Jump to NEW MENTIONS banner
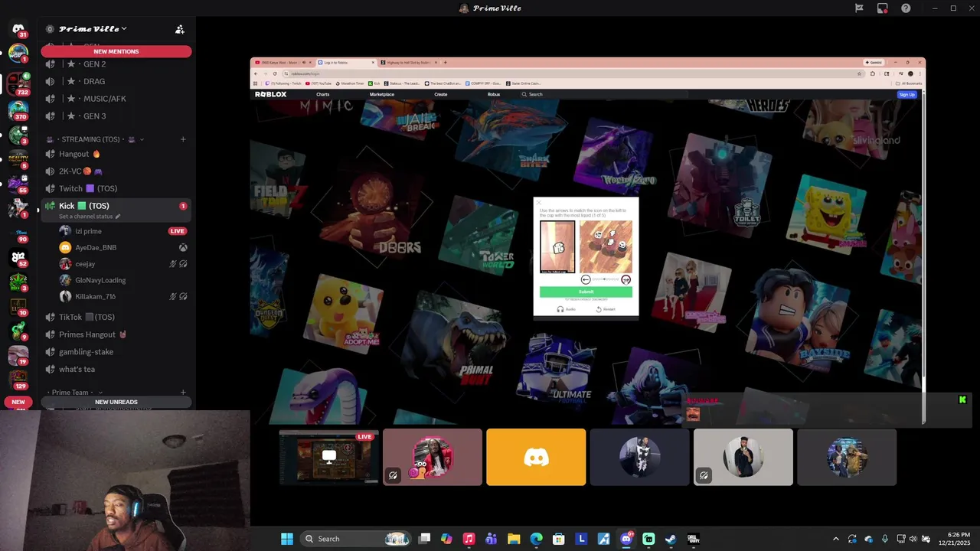Image resolution: width=980 pixels, height=551 pixels. pyautogui.click(x=116, y=51)
